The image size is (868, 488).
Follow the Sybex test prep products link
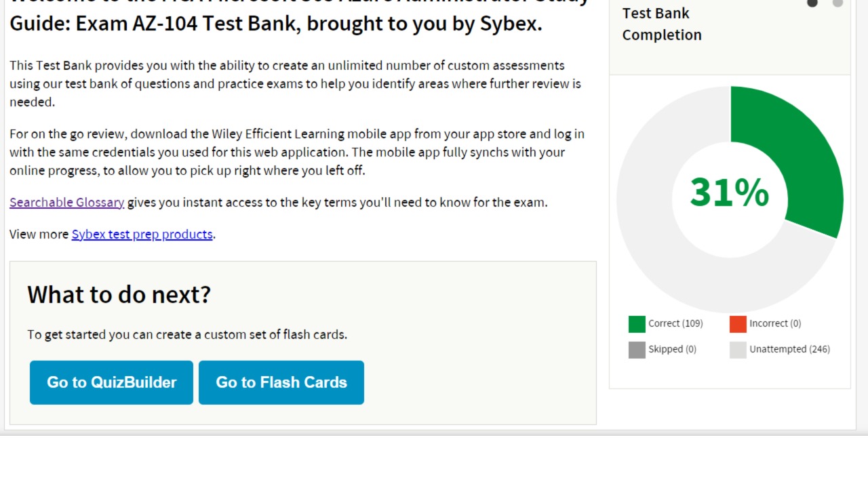pos(142,234)
